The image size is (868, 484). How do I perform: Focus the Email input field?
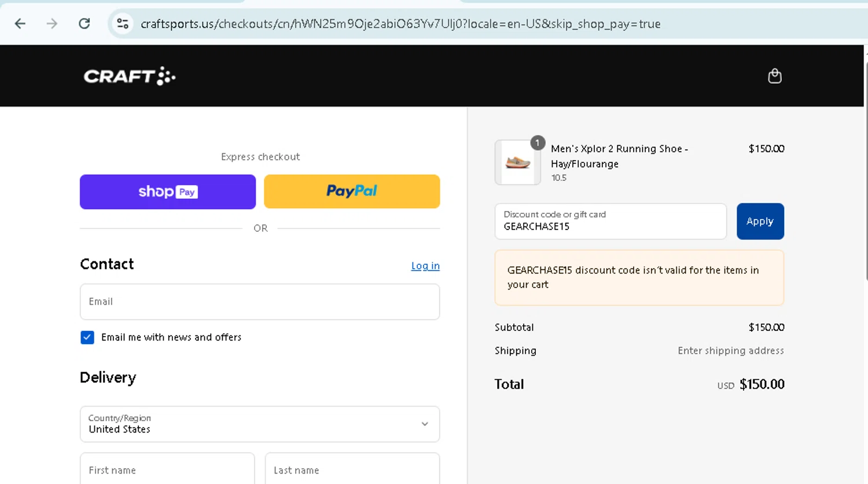point(260,301)
